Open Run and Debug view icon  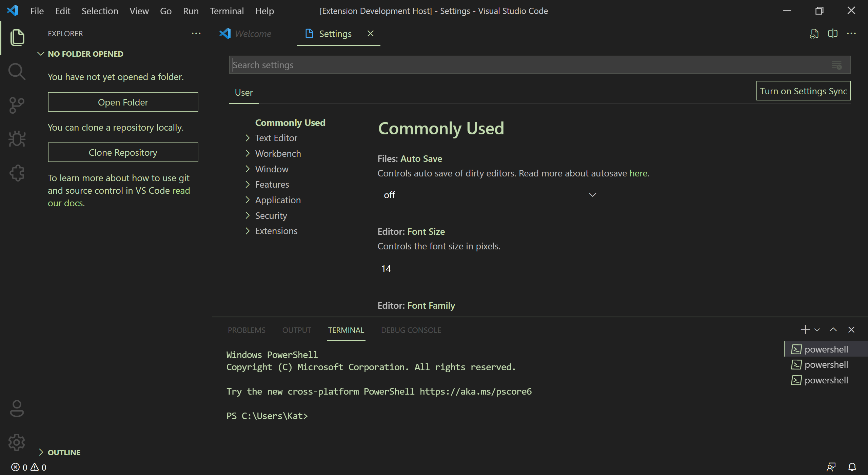pos(17,139)
